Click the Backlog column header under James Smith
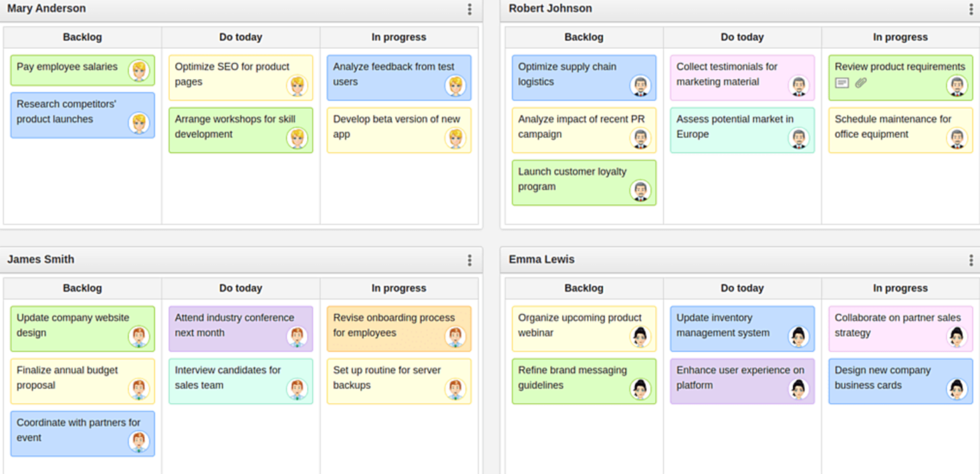The height and width of the screenshot is (474, 980). (82, 288)
